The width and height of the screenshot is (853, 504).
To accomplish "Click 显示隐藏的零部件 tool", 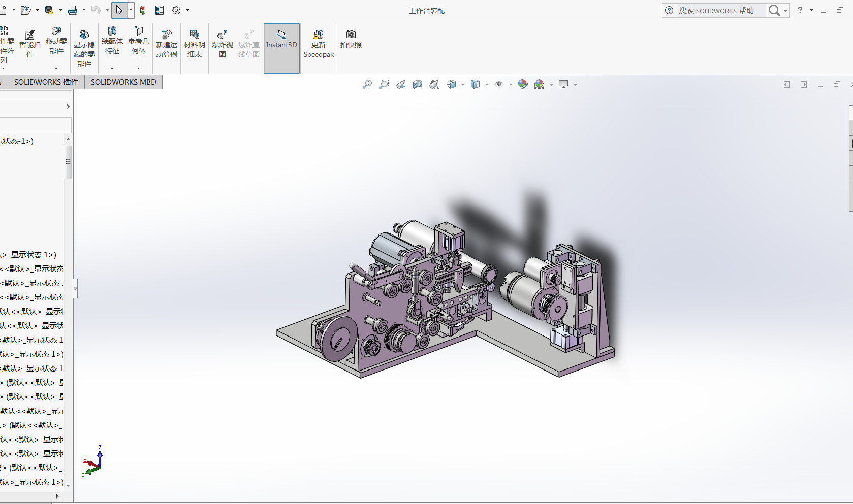I will click(x=84, y=48).
